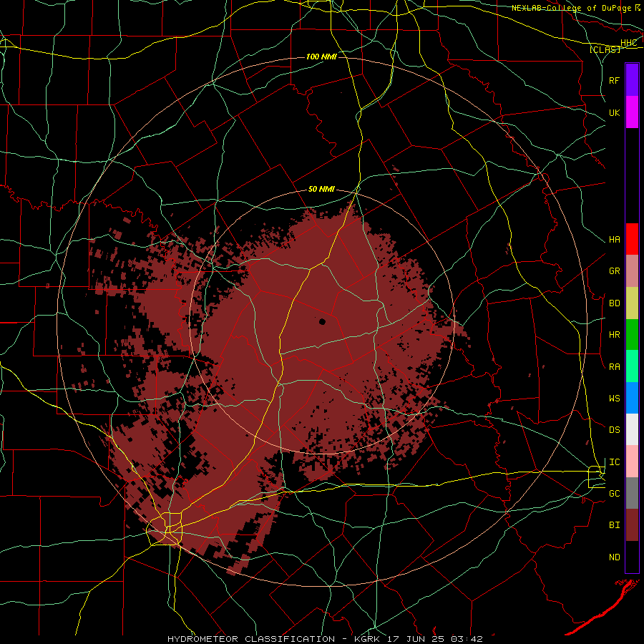644x644 pixels.
Task: Click the GC gray legend swatch
Action: (x=632, y=493)
